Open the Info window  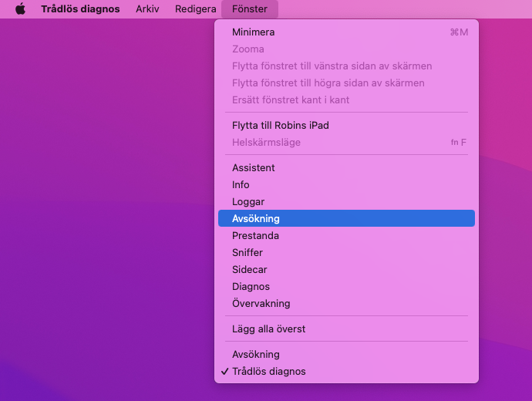point(241,185)
